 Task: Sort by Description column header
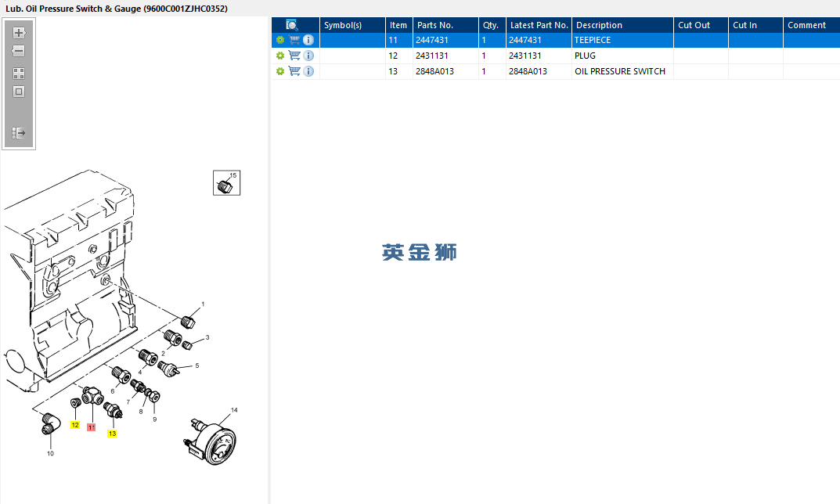click(622, 25)
